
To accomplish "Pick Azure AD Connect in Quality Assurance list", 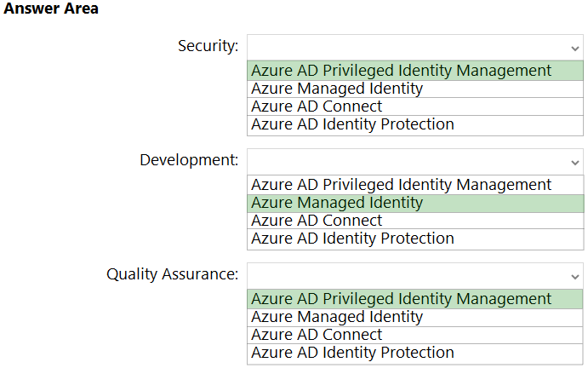I will point(317,335).
